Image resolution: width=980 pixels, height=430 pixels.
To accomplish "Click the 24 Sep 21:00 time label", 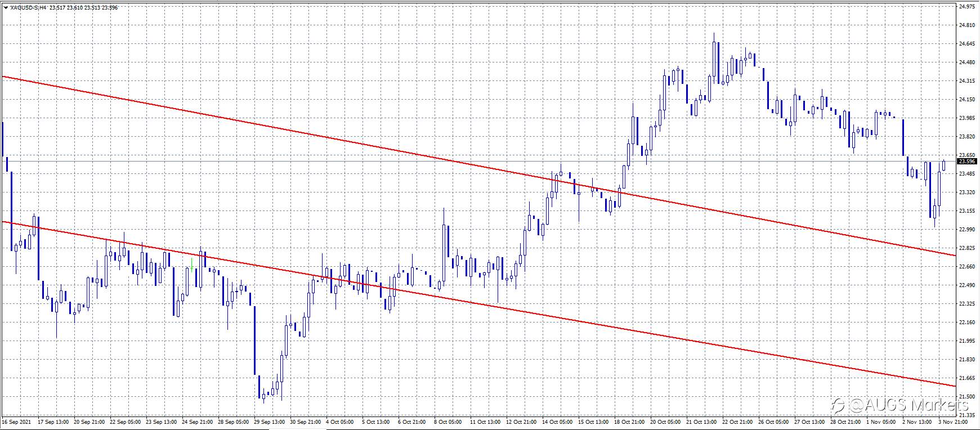I will tap(198, 422).
